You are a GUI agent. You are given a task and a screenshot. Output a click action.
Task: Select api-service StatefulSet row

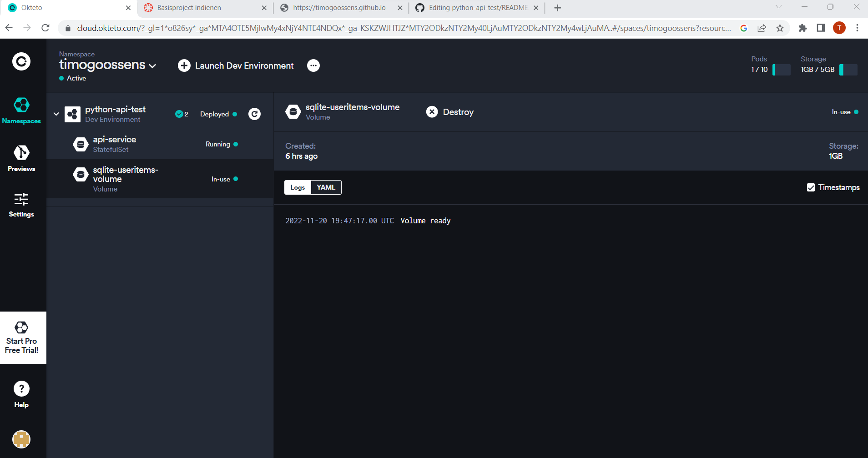(x=160, y=144)
